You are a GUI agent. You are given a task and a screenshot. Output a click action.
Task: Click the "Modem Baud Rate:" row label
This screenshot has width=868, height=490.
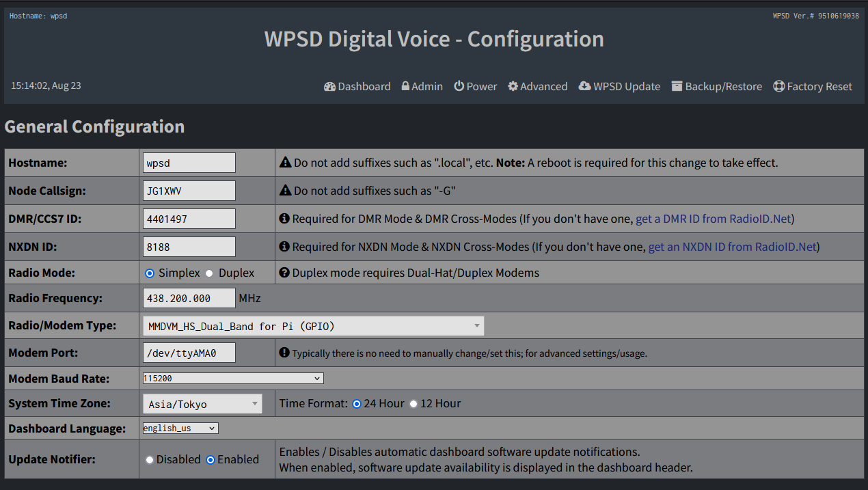[x=59, y=379]
